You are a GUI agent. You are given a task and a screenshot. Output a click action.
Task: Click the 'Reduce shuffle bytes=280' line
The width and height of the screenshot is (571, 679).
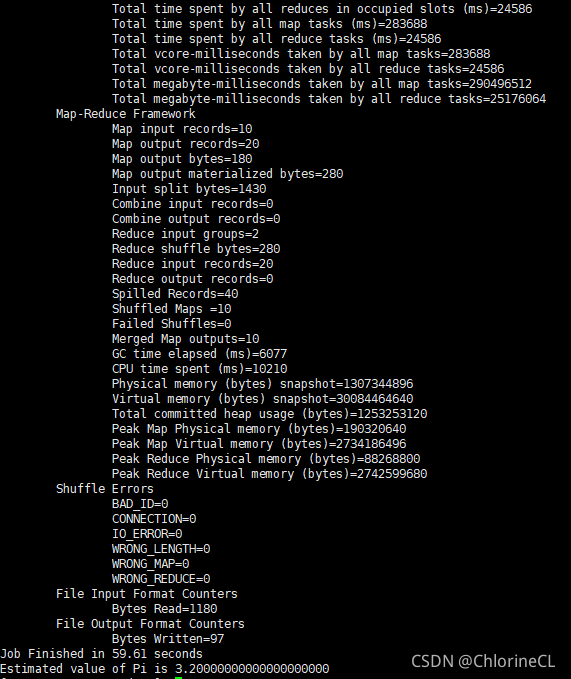196,249
